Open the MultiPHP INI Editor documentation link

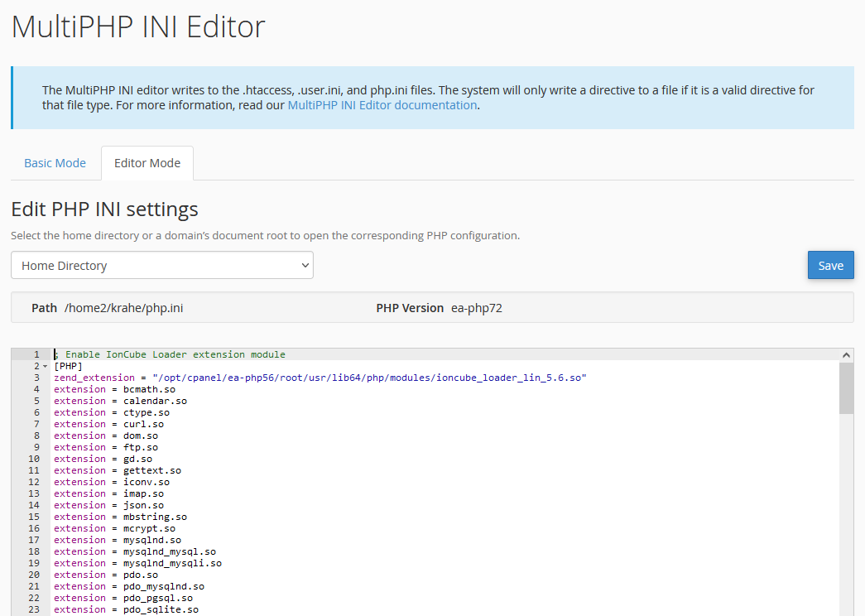click(382, 105)
